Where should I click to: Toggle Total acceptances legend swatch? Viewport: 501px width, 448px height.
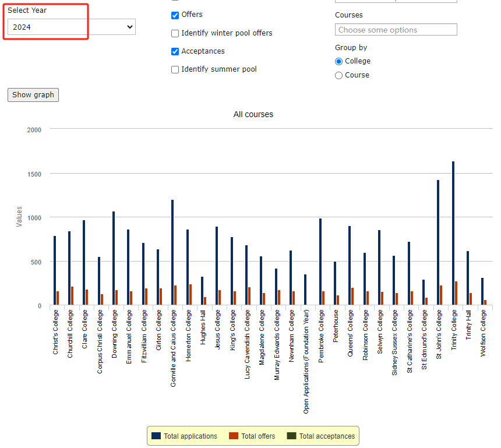point(291,436)
